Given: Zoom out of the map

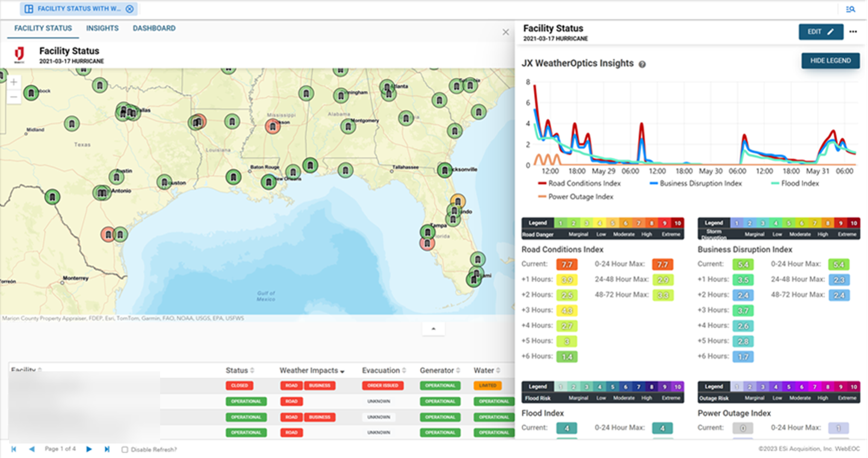Looking at the screenshot, I should click(x=14, y=97).
